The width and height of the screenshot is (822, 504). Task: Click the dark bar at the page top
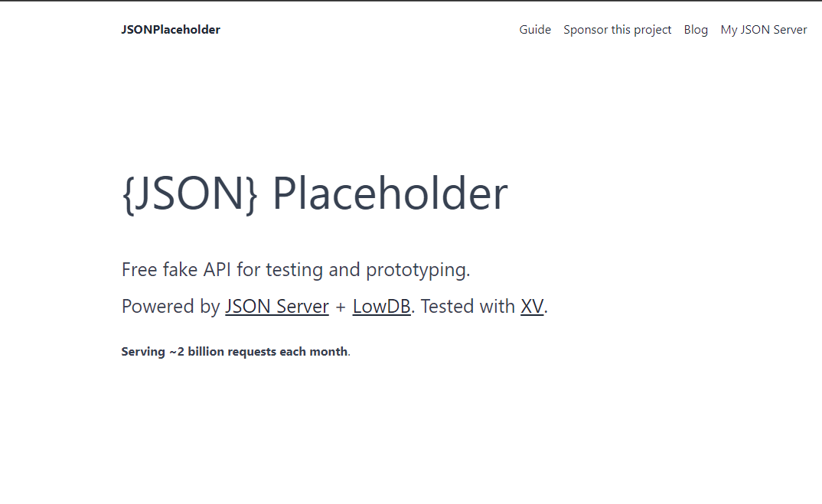click(411, 1)
